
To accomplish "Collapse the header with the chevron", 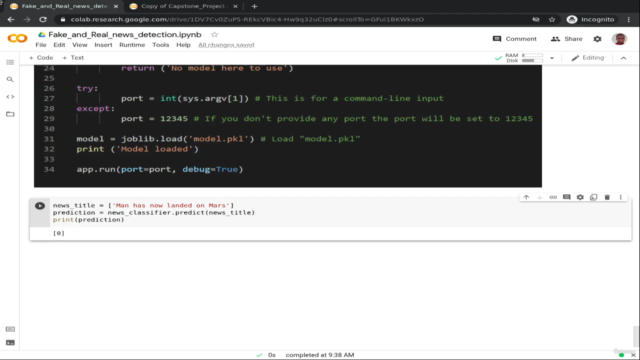I will 623,58.
